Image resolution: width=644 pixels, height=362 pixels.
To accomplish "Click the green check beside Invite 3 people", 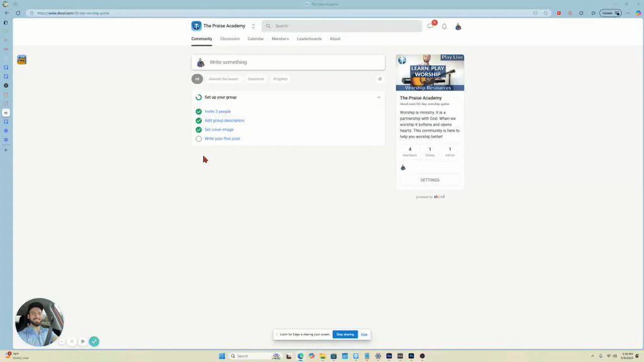I will (x=199, y=112).
